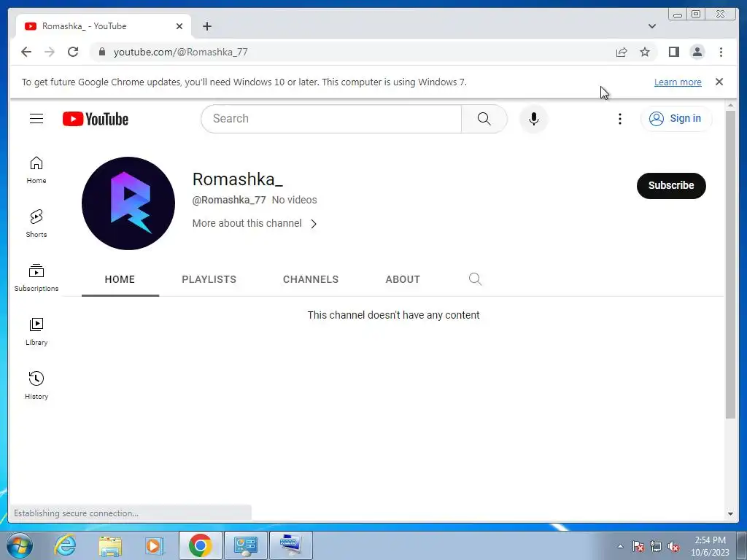747x560 pixels.
Task: Open Windows Media Player from taskbar
Action: [x=154, y=545]
